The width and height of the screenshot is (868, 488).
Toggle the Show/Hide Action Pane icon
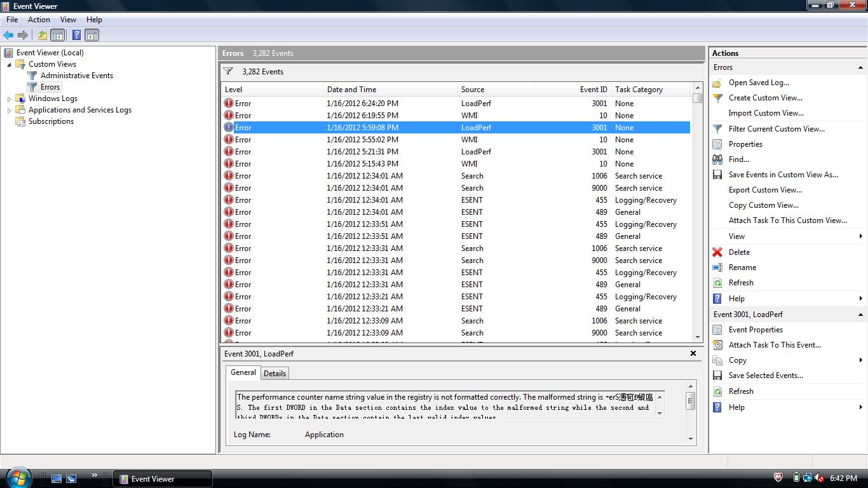tap(92, 36)
